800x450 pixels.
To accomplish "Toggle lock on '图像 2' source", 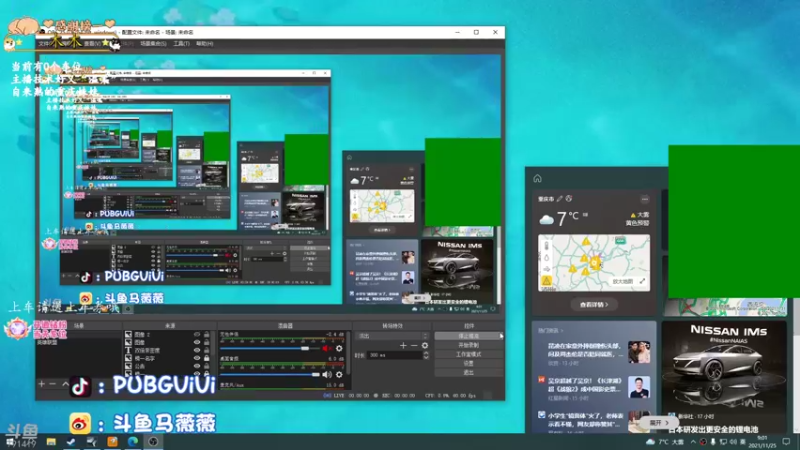I will [x=207, y=335].
